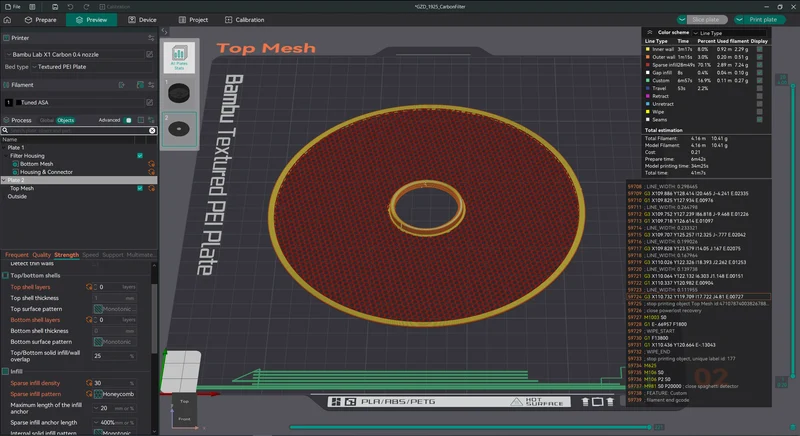
Task: Toggle Seams display checkbox
Action: (x=759, y=119)
